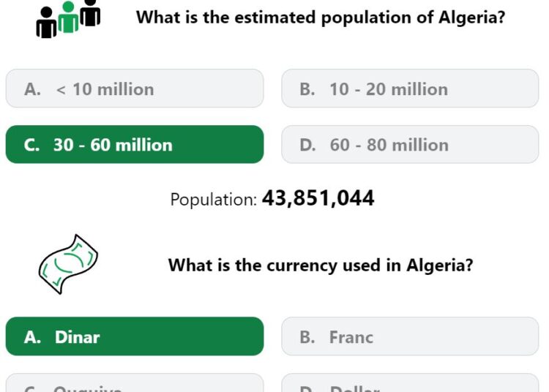Click the top-right black person figure icon

click(90, 13)
